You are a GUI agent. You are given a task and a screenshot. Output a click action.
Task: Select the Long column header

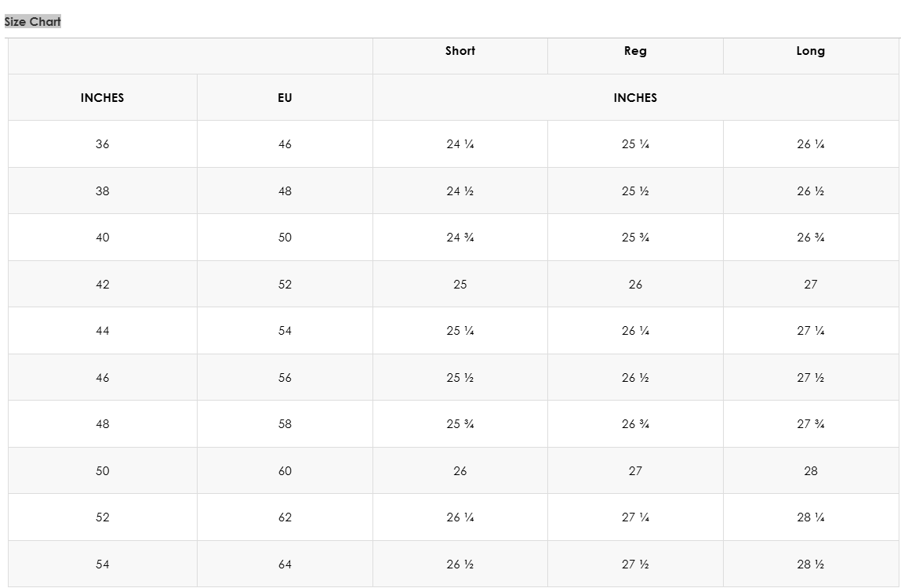pyautogui.click(x=810, y=51)
